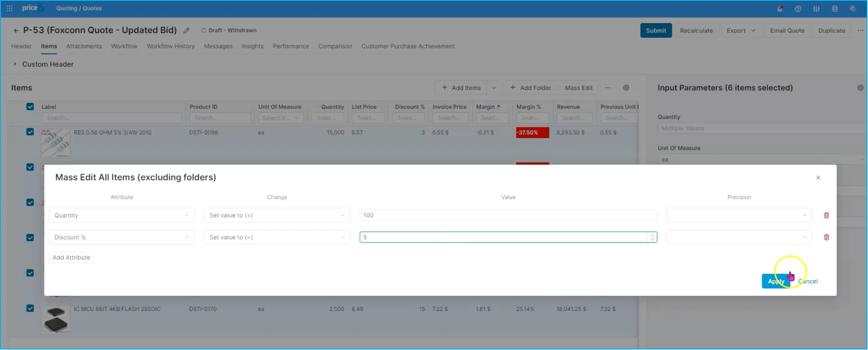The image size is (868, 350).
Task: Open the Export dropdown
Action: [741, 30]
